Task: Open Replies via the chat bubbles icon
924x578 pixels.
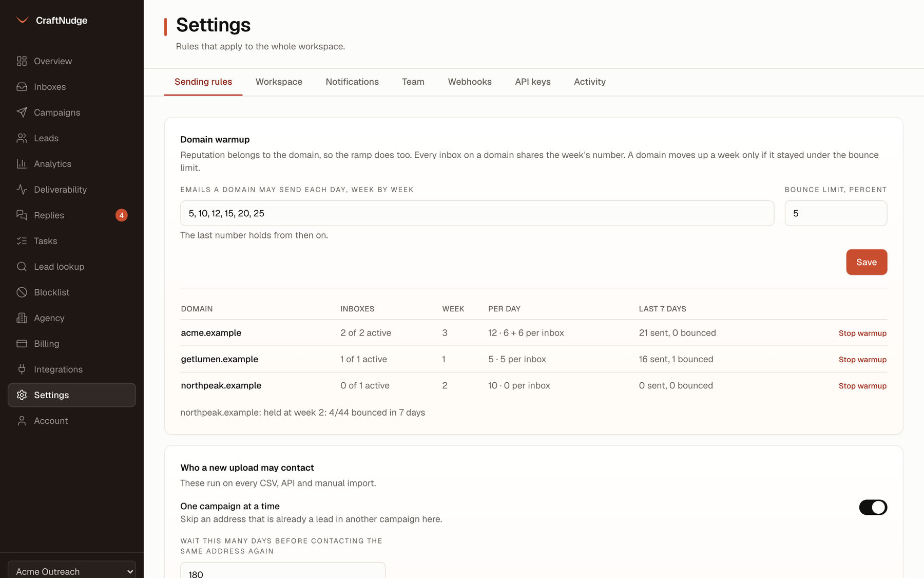Action: 22,215
